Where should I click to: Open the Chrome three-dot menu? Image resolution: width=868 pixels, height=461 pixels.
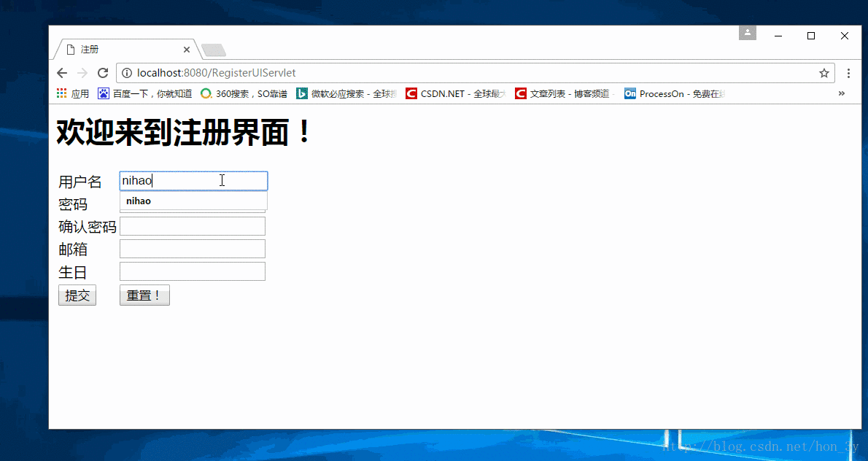click(x=848, y=73)
